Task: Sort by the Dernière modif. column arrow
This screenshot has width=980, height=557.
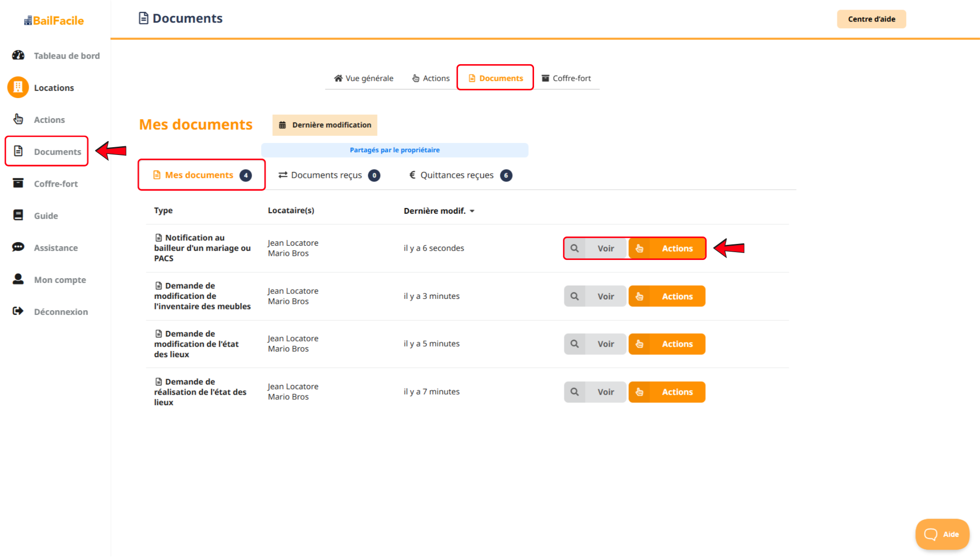Action: (472, 211)
